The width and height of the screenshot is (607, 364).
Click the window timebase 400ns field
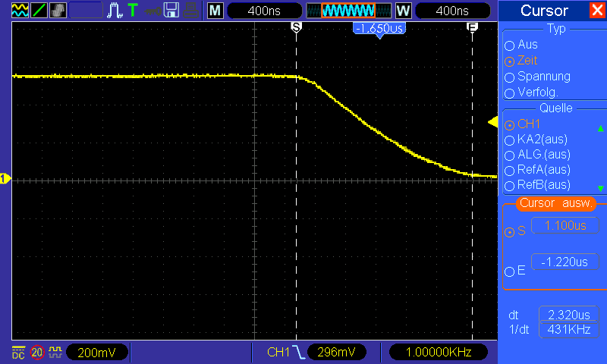(x=452, y=11)
